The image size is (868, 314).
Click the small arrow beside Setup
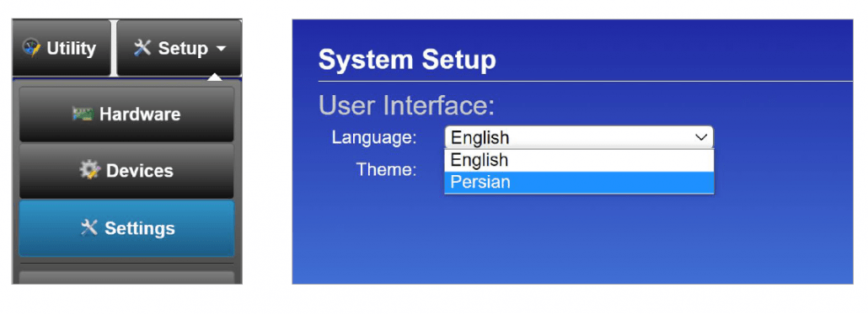coord(221,49)
